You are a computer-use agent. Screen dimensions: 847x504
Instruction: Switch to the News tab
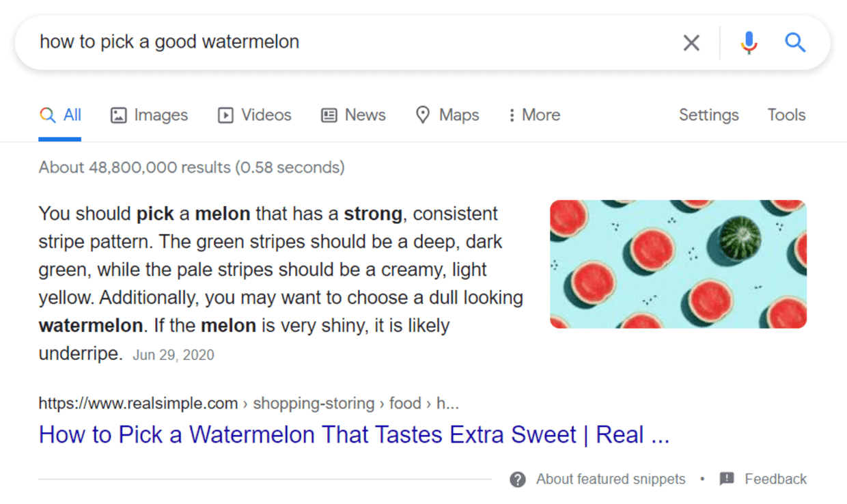(x=353, y=115)
